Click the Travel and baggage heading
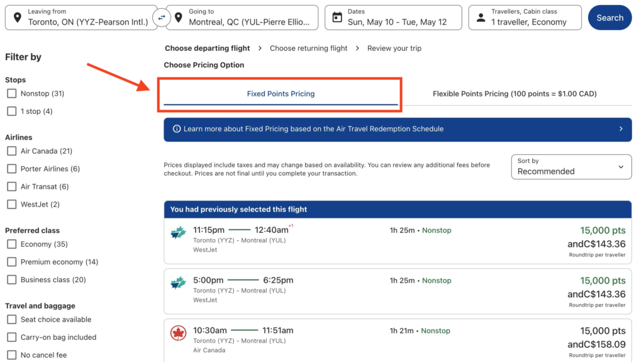 pos(40,305)
